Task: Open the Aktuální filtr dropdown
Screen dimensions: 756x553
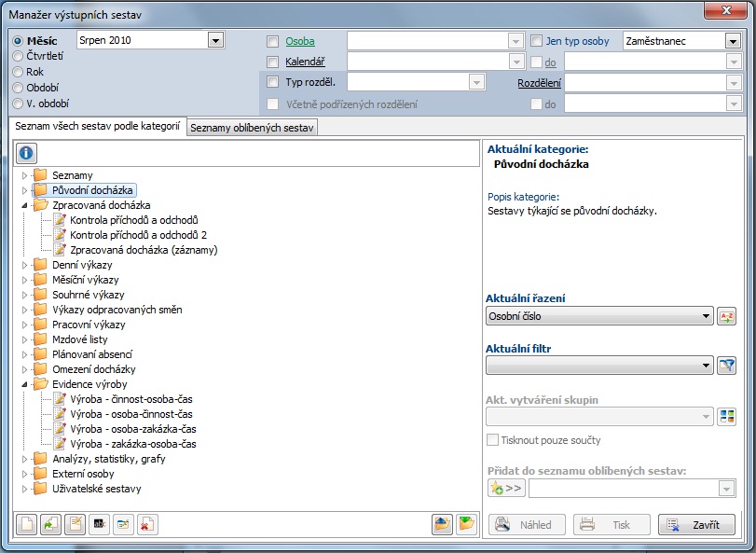Action: [x=599, y=366]
